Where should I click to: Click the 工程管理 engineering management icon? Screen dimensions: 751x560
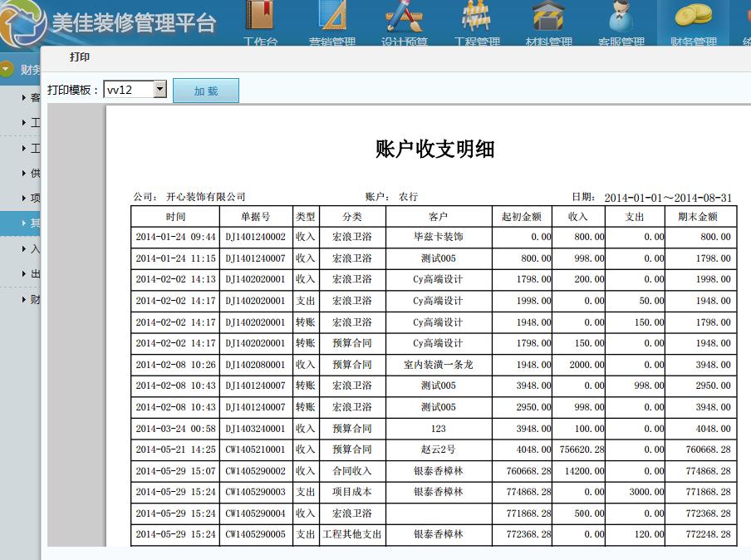click(474, 22)
